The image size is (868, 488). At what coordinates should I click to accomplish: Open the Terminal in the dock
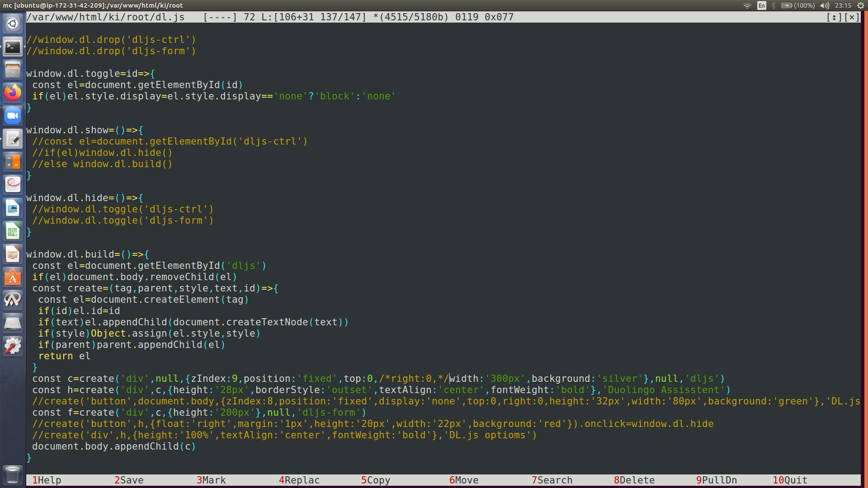[x=13, y=47]
